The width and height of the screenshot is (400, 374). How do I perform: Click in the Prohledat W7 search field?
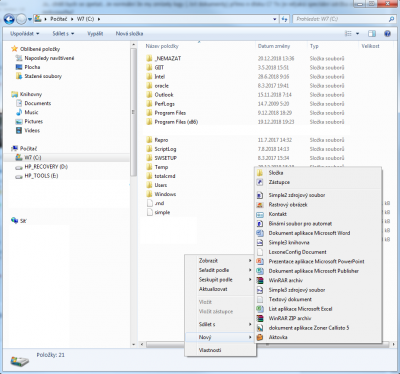341,19
